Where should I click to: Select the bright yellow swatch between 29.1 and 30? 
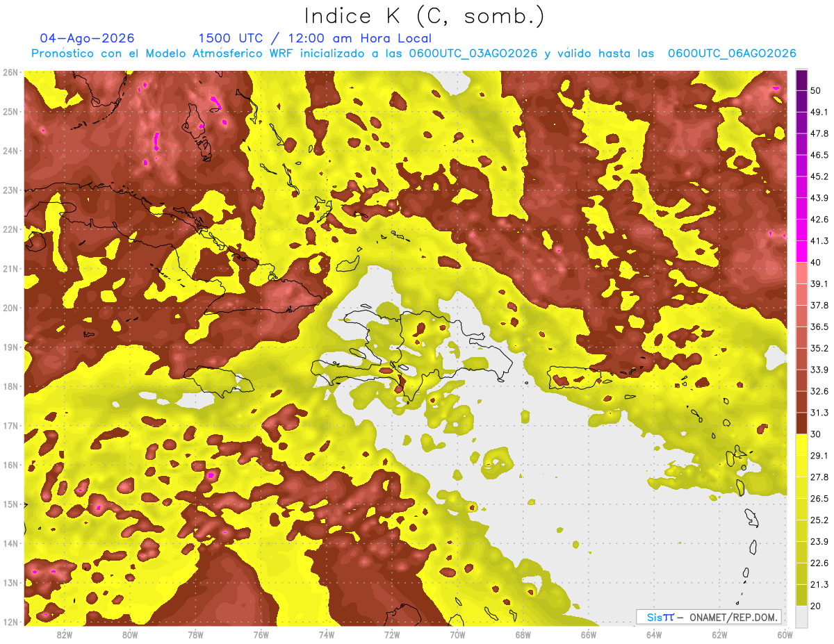point(801,445)
